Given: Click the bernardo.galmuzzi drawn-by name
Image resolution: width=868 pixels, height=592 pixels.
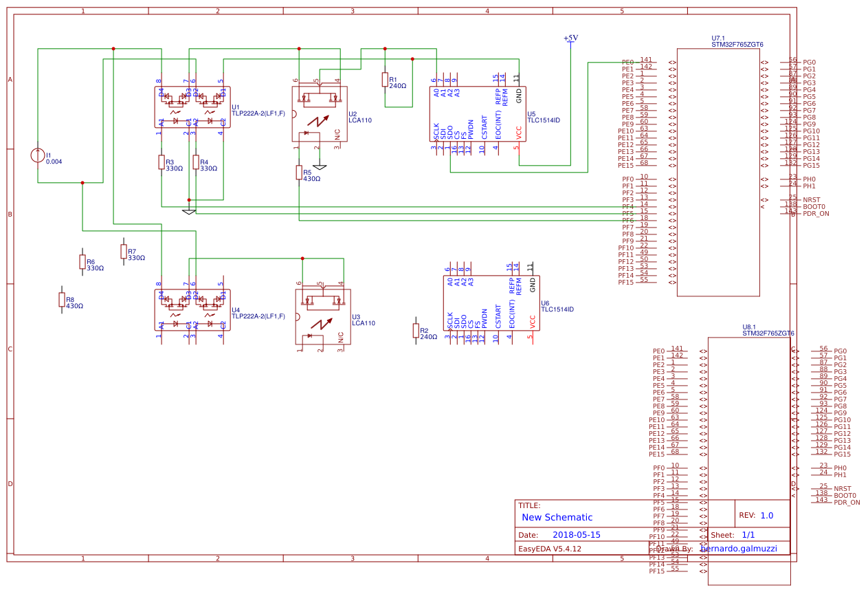Looking at the screenshot, I should point(738,549).
